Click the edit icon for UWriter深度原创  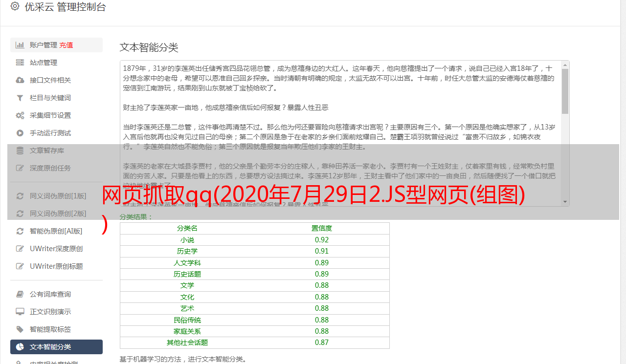(20, 249)
